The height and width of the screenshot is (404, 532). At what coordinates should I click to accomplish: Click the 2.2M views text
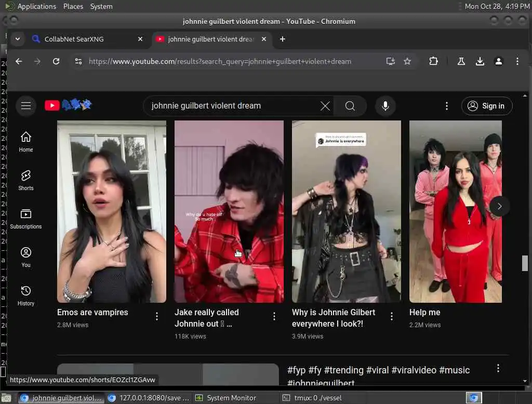click(425, 325)
